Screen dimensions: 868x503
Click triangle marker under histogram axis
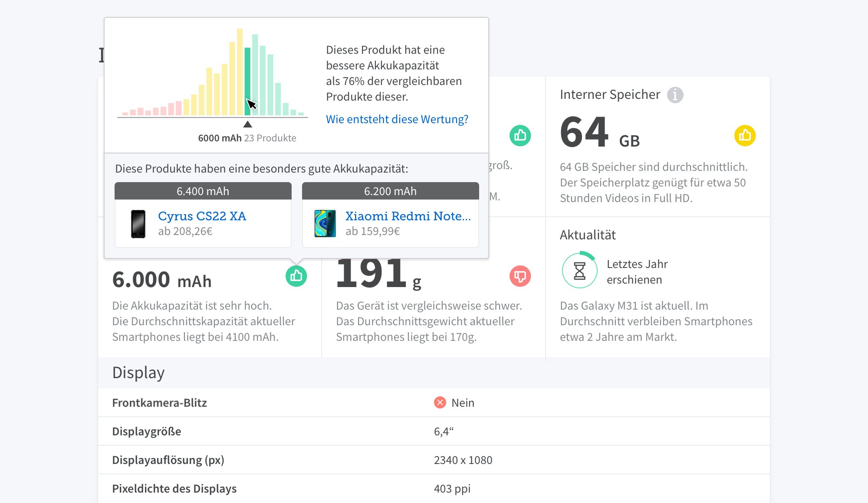pyautogui.click(x=247, y=124)
